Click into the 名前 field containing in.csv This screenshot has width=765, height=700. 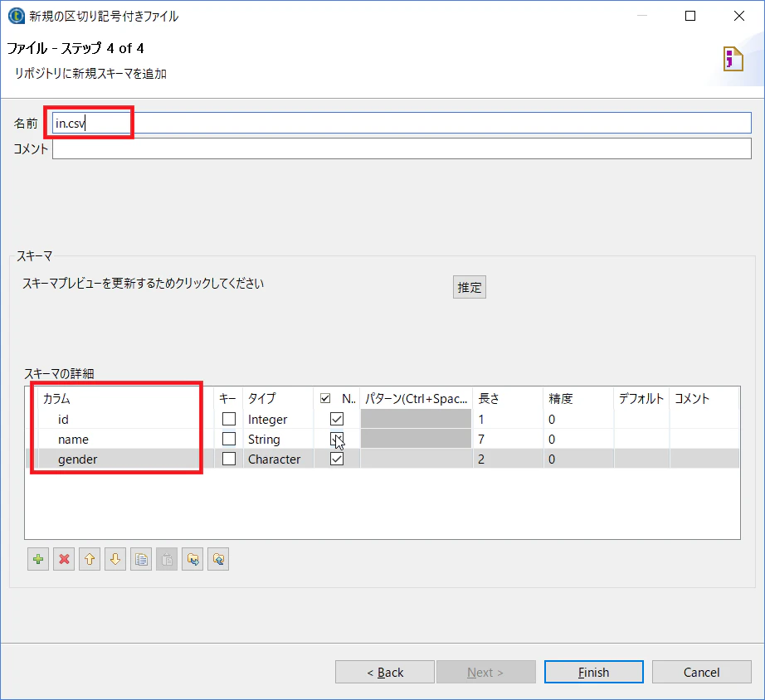[x=402, y=123]
